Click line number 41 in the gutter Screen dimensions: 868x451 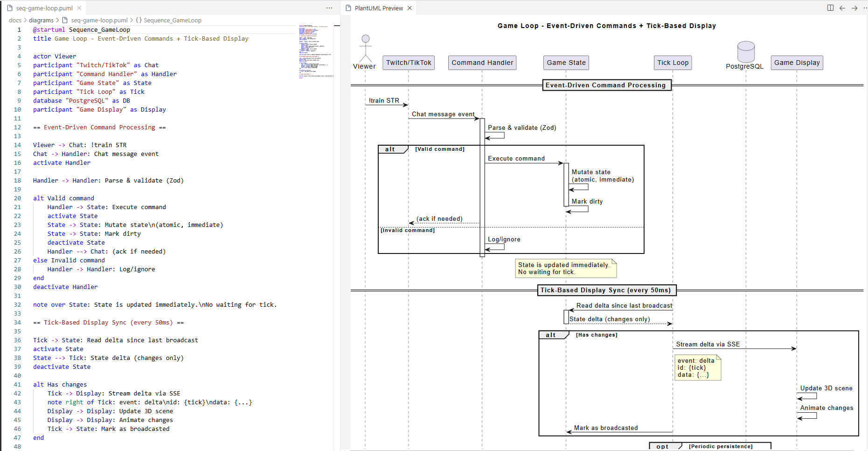point(17,384)
